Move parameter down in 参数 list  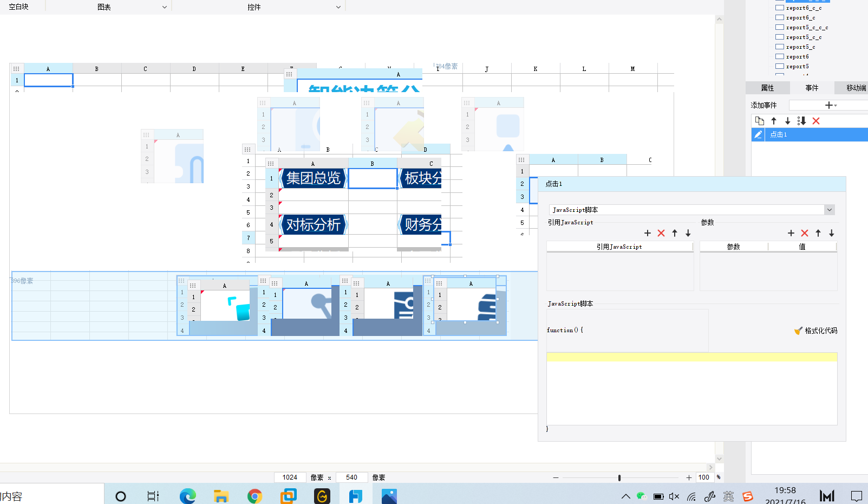832,233
